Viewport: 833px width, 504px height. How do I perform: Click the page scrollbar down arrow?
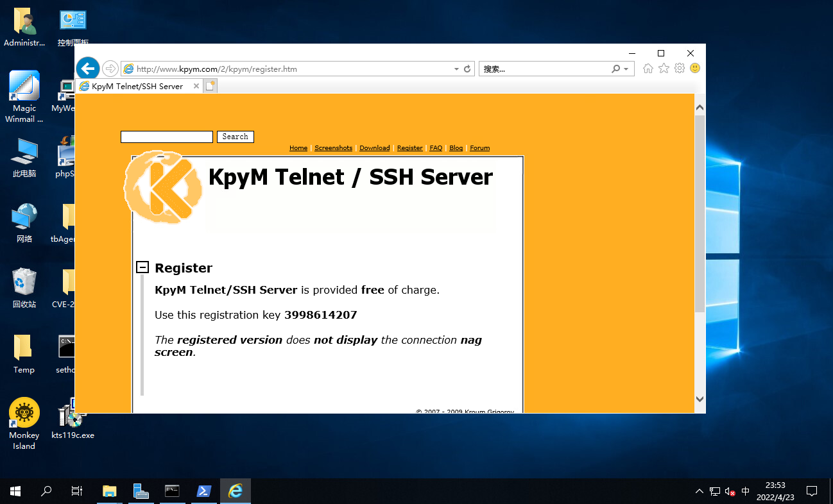pyautogui.click(x=700, y=399)
